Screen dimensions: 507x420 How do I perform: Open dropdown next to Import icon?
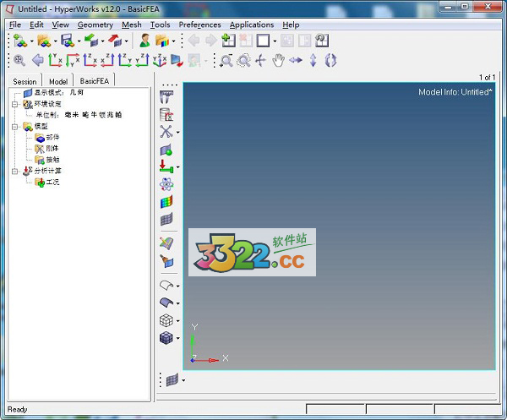tap(102, 41)
